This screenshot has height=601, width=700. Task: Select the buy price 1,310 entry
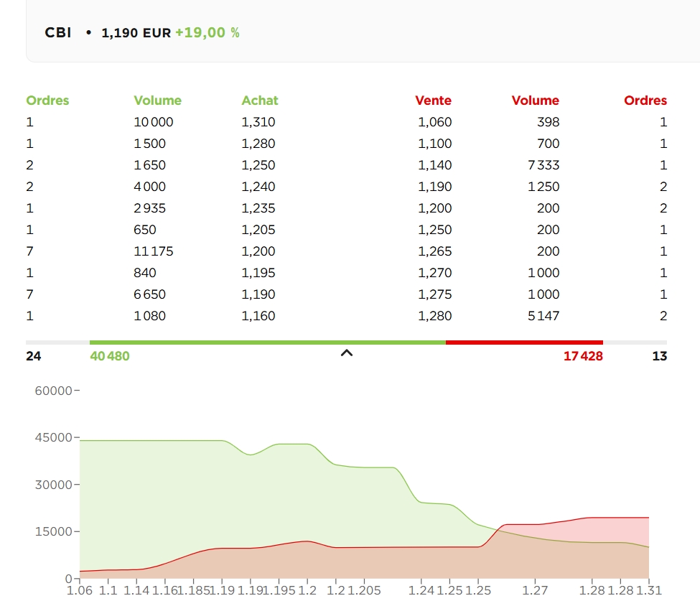click(x=258, y=122)
